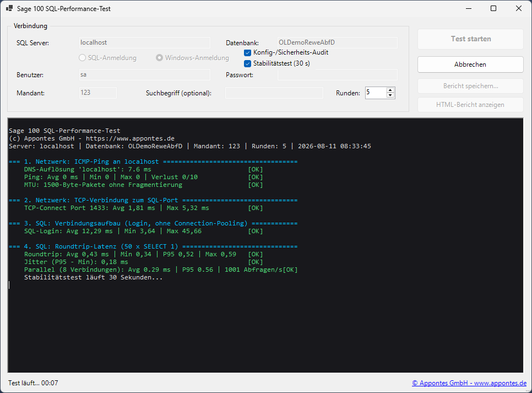Maximize the Sage 100 SQL-Performance-Test window
The image size is (532, 393).
click(x=493, y=8)
